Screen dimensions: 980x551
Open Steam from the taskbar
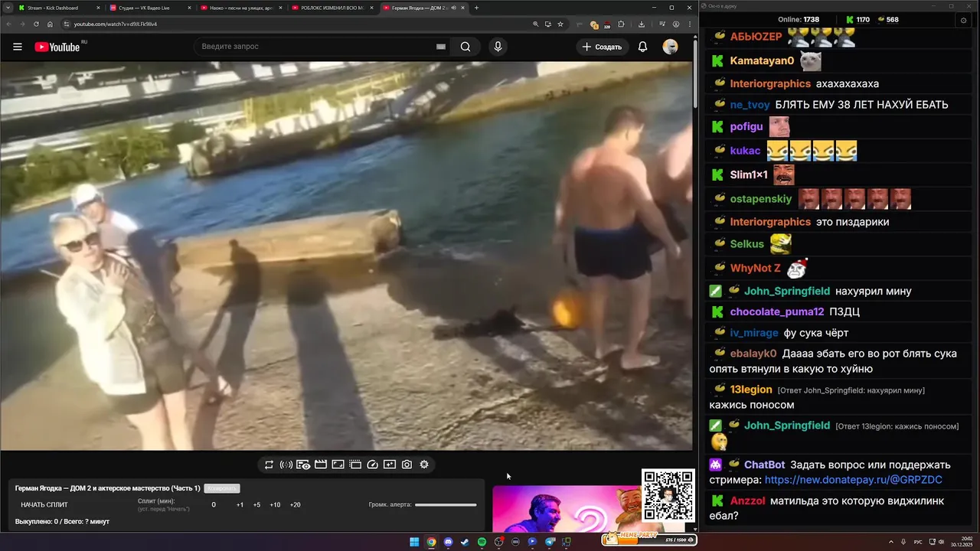465,542
